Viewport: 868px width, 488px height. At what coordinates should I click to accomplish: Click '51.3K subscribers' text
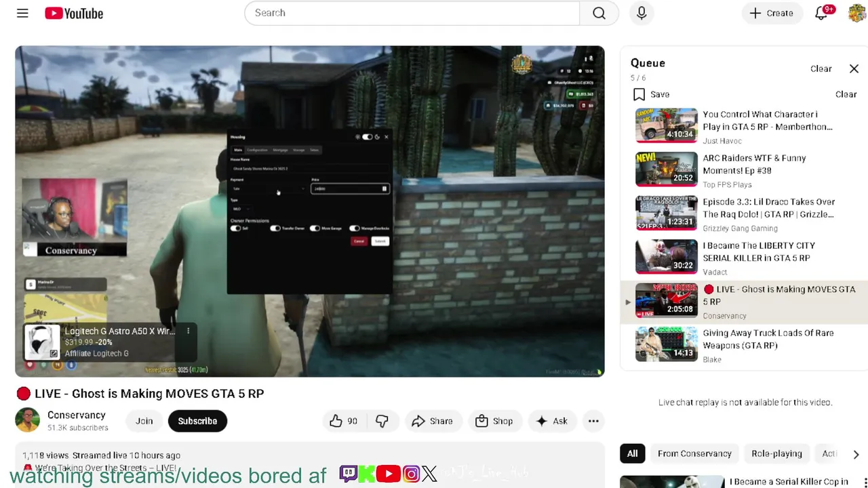tap(78, 428)
